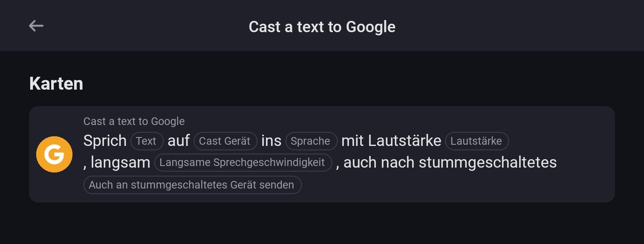Click the back arrow icon
The image size is (644, 244).
[x=36, y=26]
